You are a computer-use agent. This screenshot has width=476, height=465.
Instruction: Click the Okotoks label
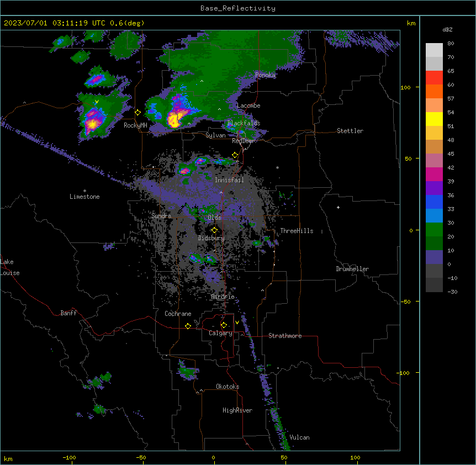228,387
